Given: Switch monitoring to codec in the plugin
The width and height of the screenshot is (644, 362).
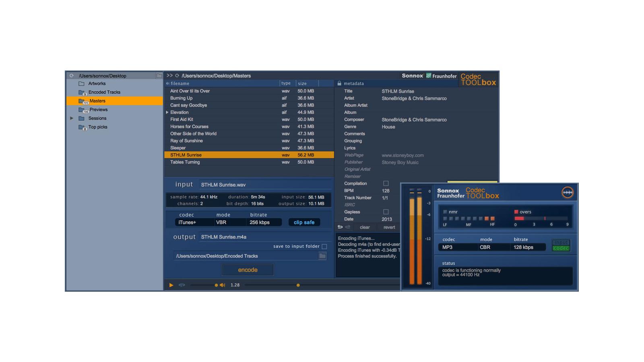Looking at the screenshot, I should 561,248.
